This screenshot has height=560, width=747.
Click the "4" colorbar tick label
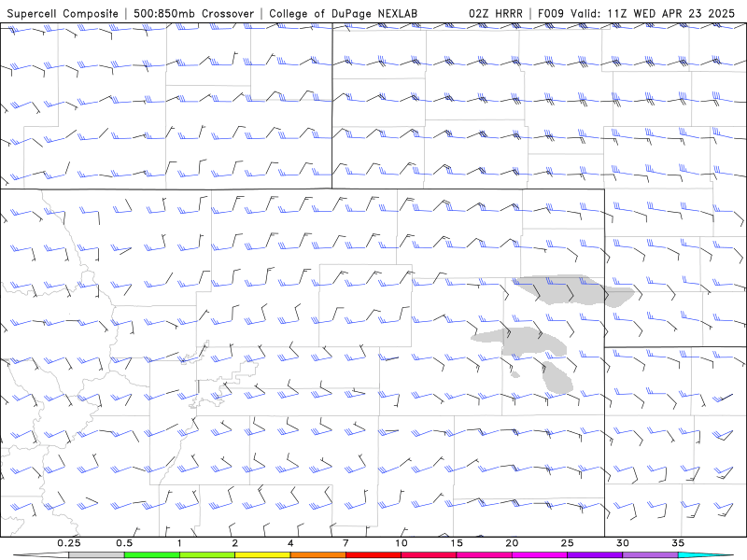[x=290, y=543]
